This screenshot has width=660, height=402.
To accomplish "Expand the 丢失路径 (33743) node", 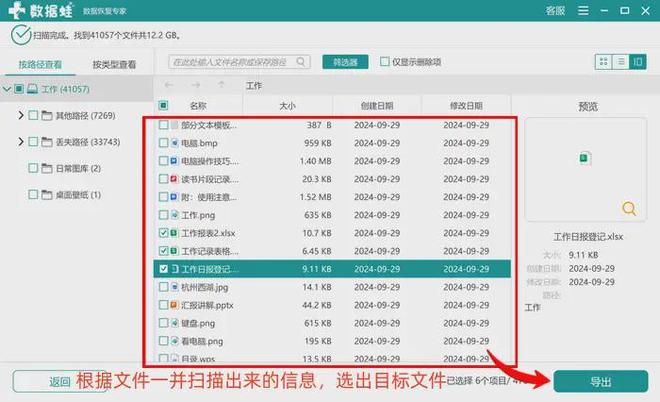I will 20,141.
